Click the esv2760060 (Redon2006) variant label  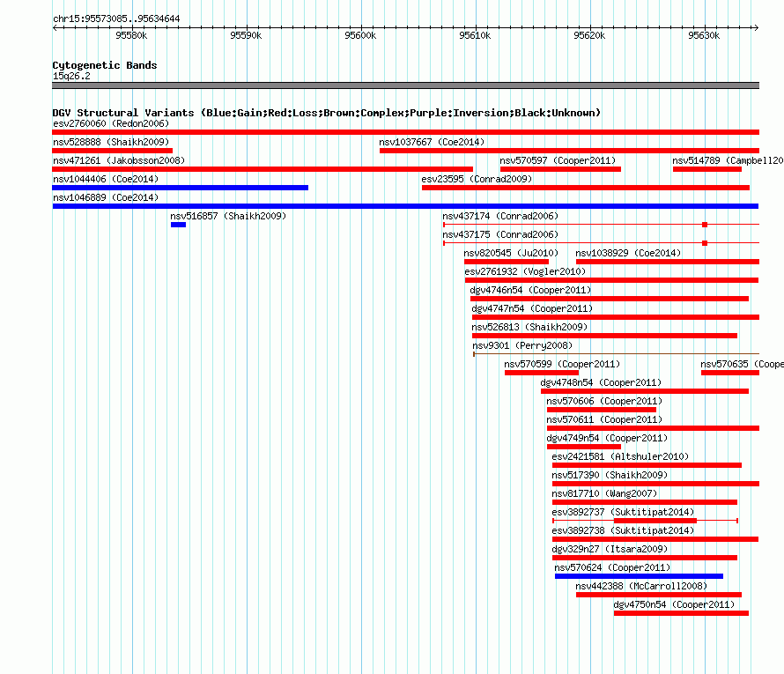(x=111, y=123)
